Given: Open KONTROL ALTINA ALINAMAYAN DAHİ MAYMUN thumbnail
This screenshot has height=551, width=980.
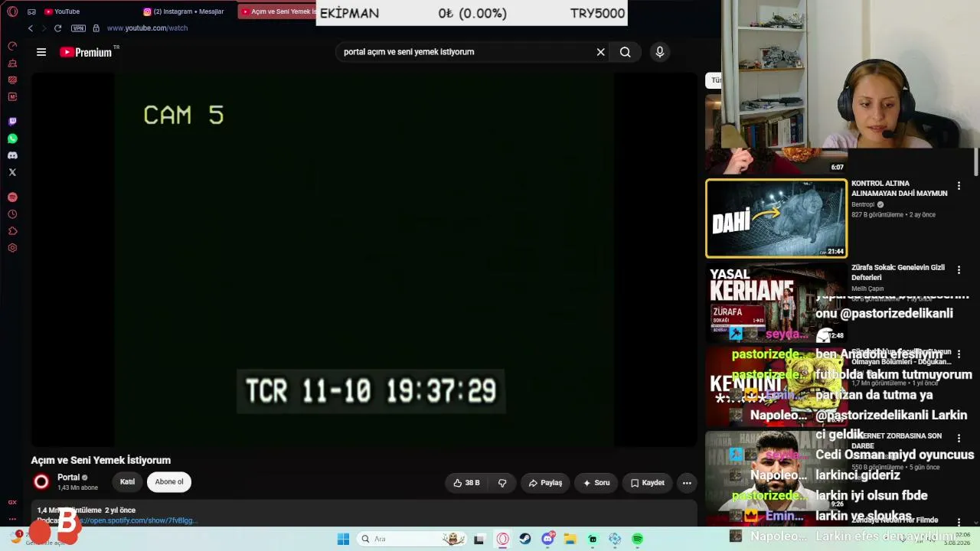Looking at the screenshot, I should (x=776, y=218).
